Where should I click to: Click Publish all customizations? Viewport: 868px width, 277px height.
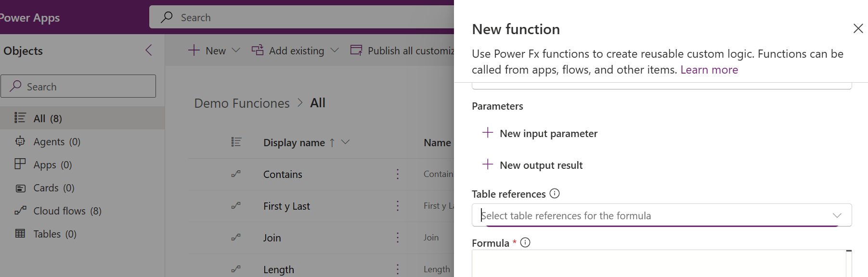tap(402, 50)
